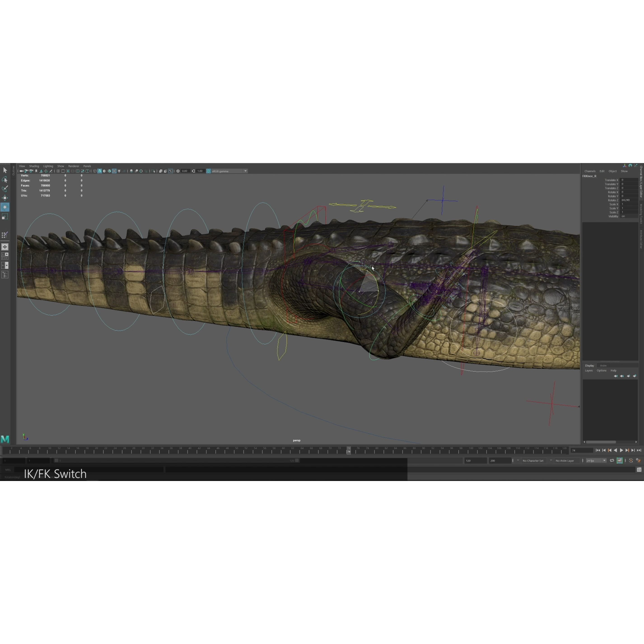Open the Layers menu
This screenshot has width=644, height=644.
(589, 371)
